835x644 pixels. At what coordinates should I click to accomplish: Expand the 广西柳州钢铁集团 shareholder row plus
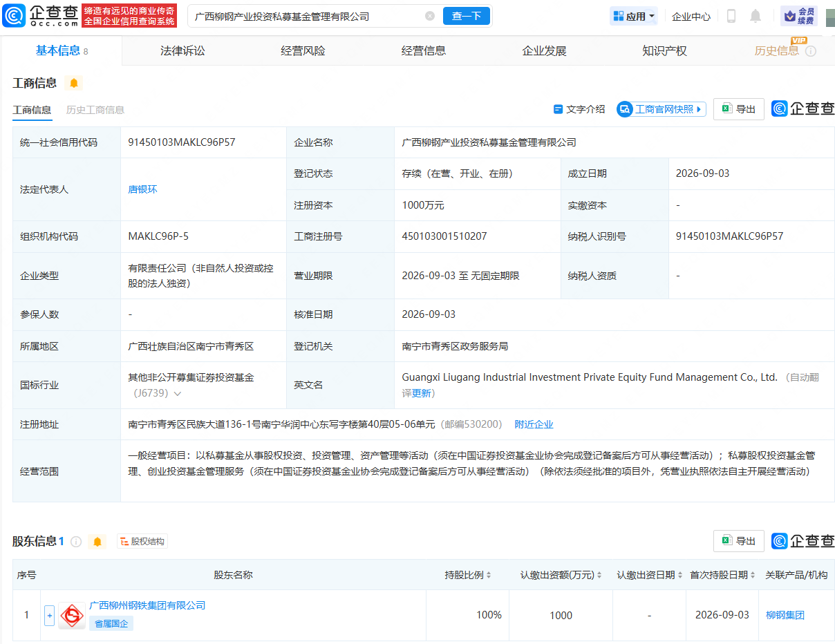[49, 615]
